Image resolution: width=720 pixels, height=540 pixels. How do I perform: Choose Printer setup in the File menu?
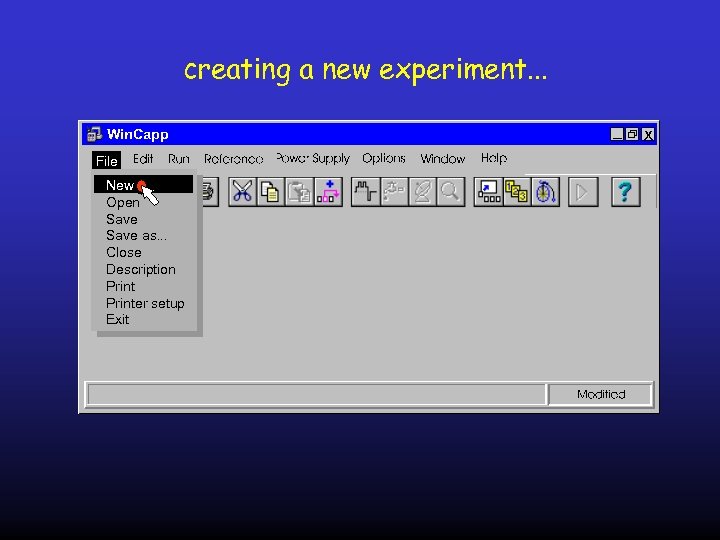point(143,303)
